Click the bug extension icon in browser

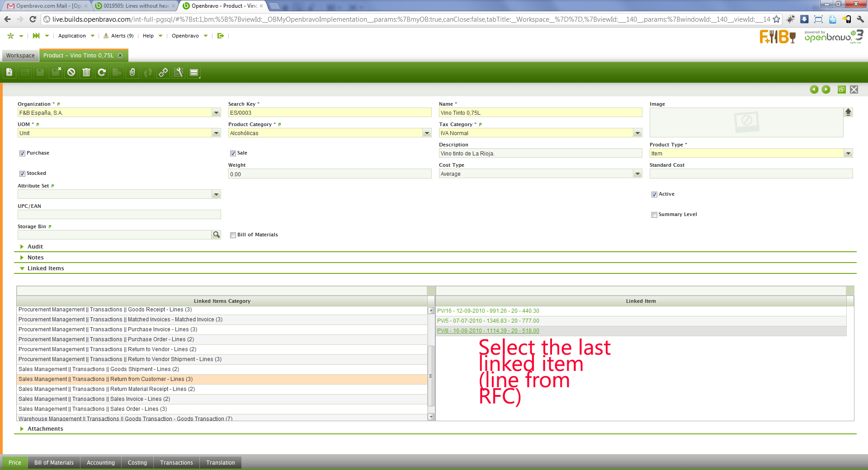point(791,19)
